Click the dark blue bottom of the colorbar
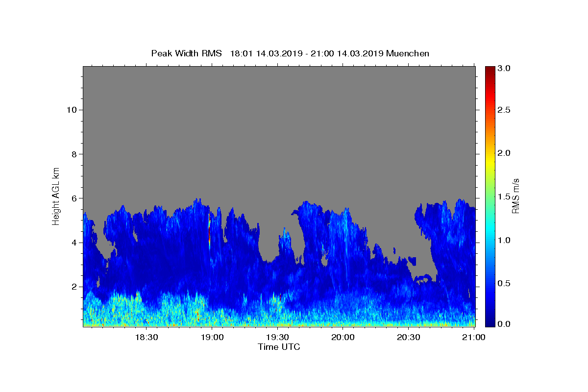Viewport: 588px width, 392px height. (x=490, y=322)
